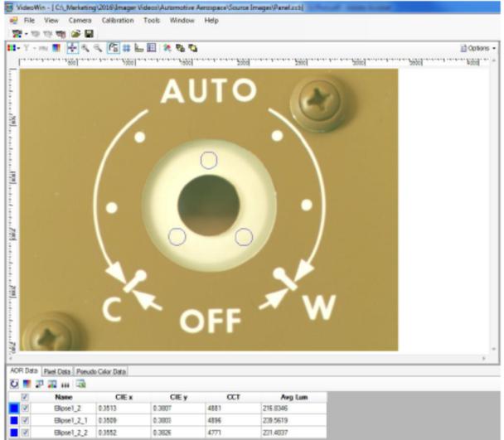Click the colorful pointer tool icon

[x=167, y=48]
